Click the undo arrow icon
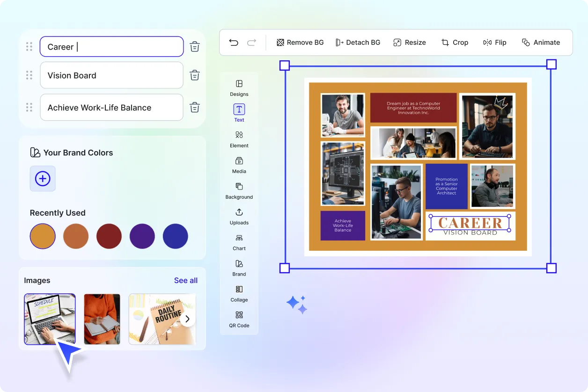 pos(234,43)
